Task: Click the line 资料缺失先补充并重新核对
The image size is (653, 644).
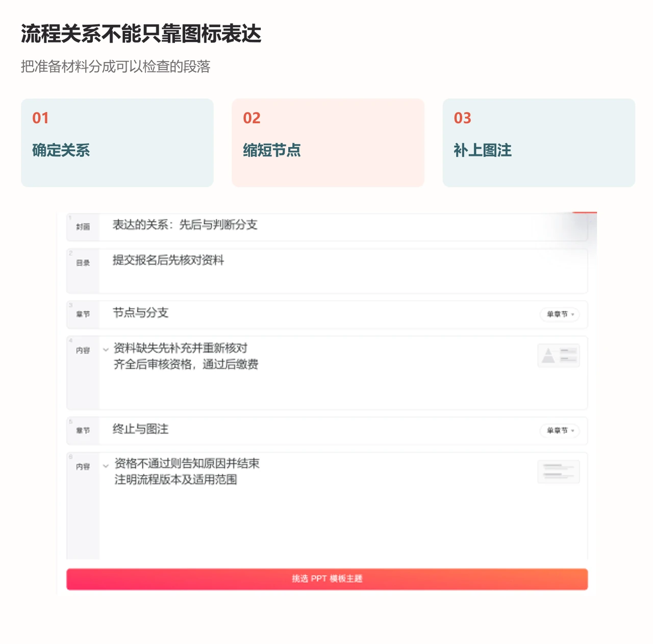Action: point(181,348)
